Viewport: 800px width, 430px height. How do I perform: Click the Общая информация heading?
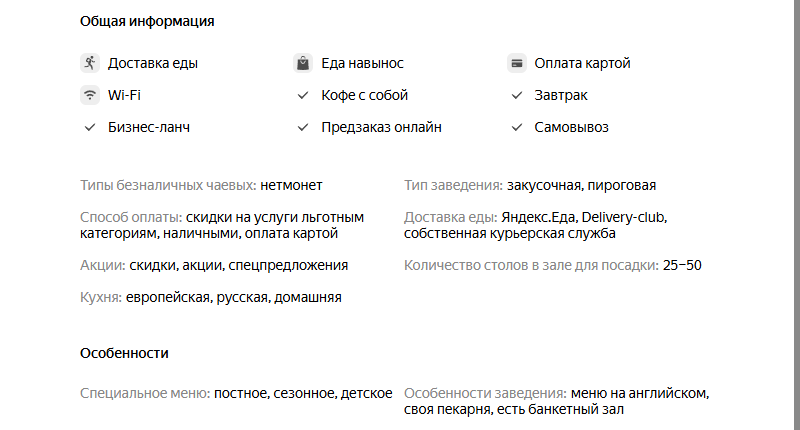click(147, 21)
